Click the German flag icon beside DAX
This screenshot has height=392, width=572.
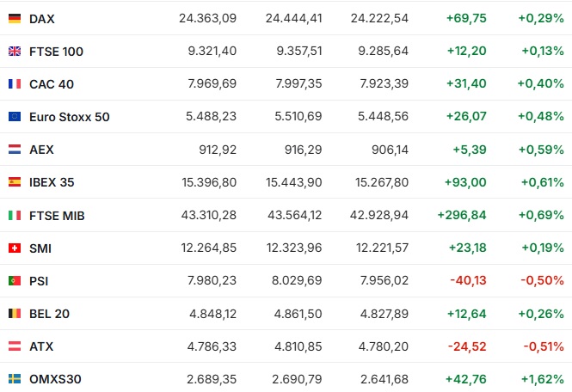pos(15,19)
